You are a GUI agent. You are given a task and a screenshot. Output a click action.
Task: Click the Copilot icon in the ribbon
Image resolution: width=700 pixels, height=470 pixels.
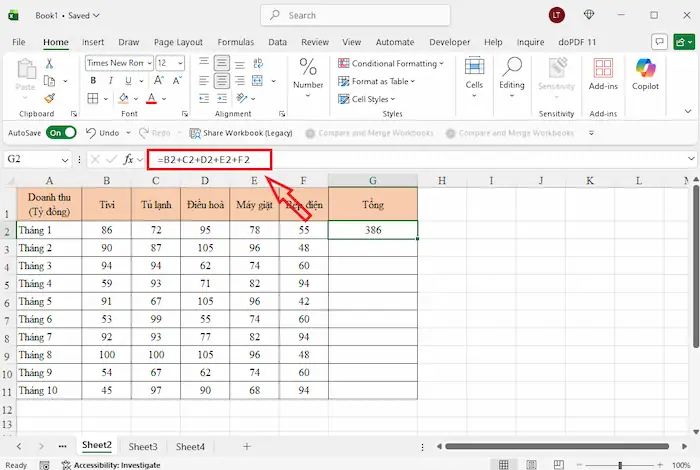645,73
